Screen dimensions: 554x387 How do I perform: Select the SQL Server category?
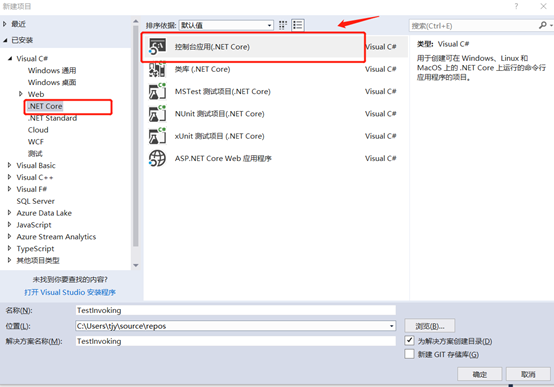point(35,201)
